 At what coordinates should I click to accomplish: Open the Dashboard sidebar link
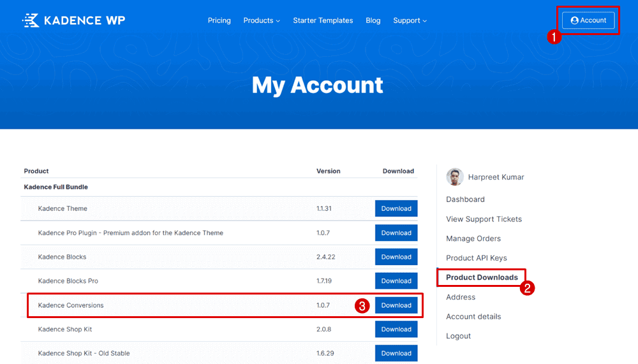coord(465,200)
